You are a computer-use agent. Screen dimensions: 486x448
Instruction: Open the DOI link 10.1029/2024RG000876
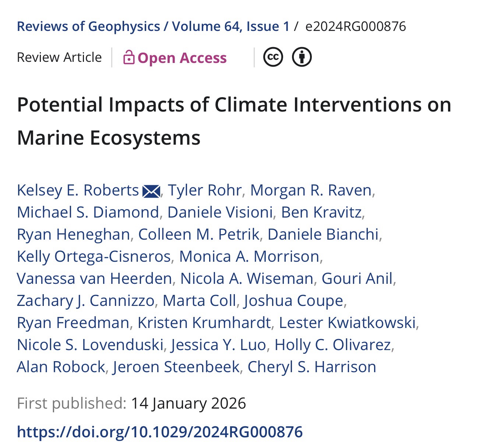tap(160, 431)
